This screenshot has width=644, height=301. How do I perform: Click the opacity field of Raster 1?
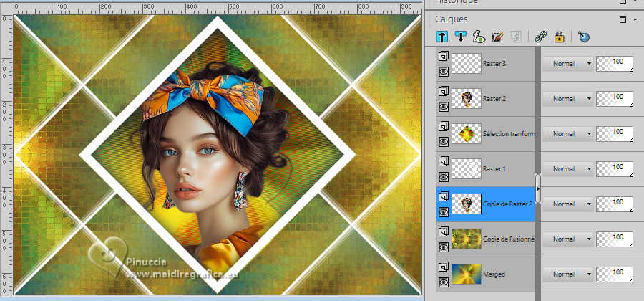[x=615, y=169]
